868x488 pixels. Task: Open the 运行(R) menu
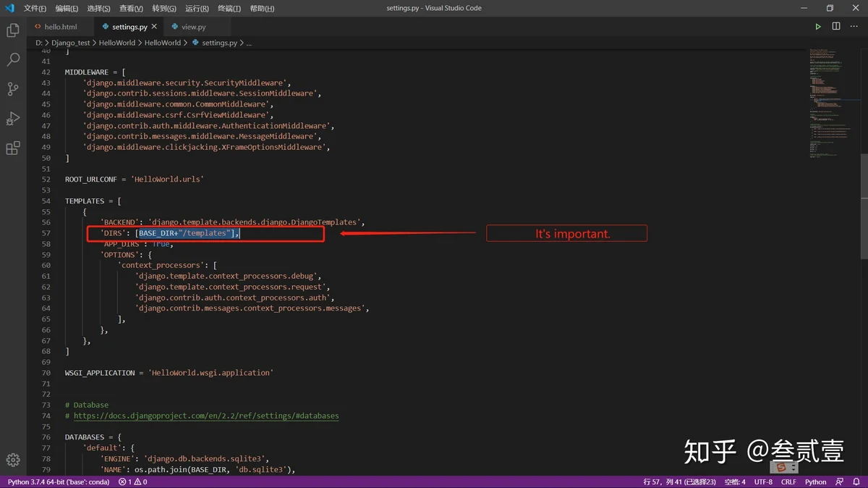click(x=197, y=9)
